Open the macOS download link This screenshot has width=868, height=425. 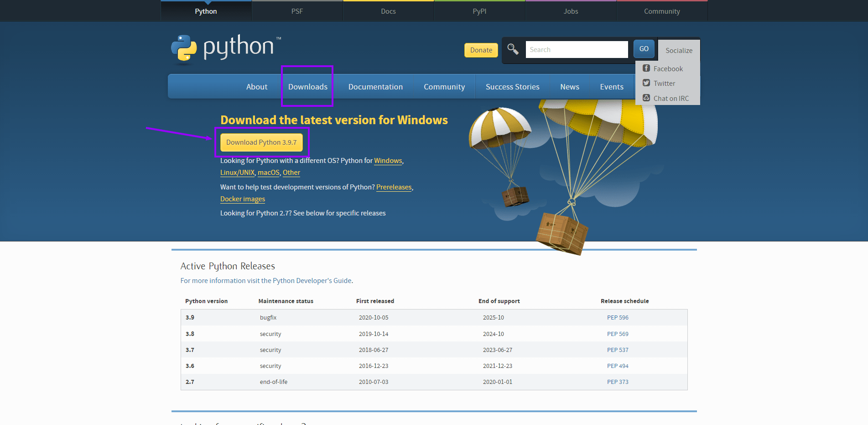click(x=269, y=173)
